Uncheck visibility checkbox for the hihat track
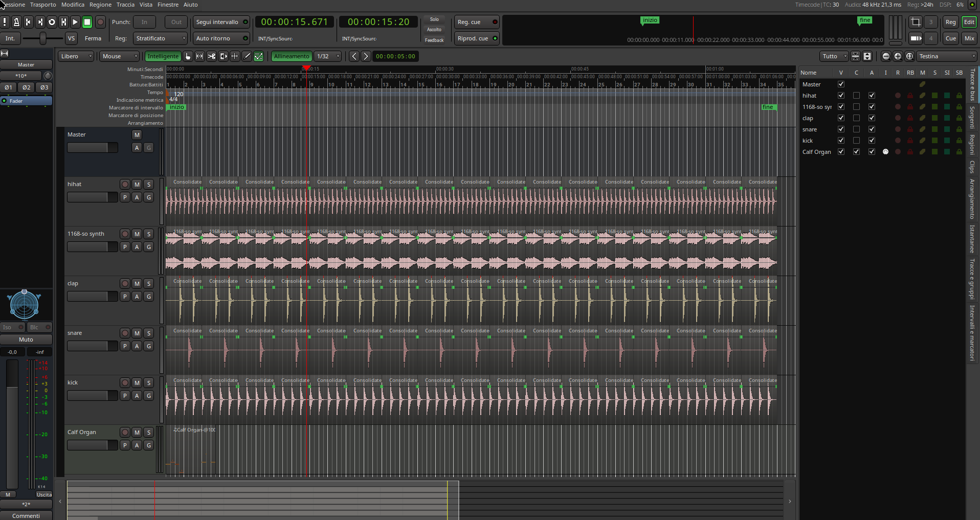980x520 pixels. click(x=841, y=96)
